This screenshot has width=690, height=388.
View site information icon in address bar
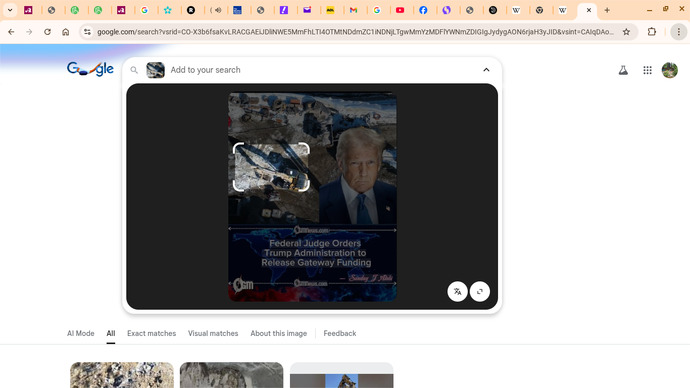[x=87, y=32]
